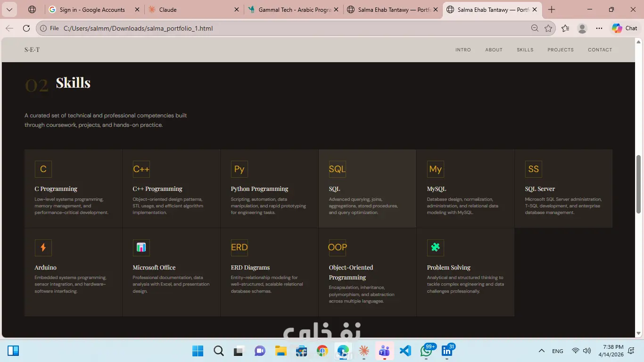Close the Gammal Tech tab
This screenshot has height=362, width=644.
tap(336, 9)
